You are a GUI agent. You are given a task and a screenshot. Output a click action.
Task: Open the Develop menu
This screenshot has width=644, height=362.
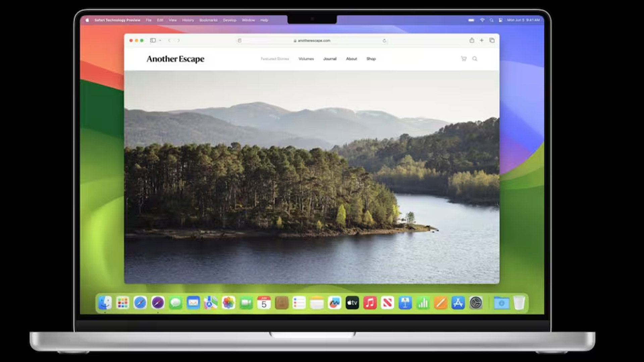point(229,20)
